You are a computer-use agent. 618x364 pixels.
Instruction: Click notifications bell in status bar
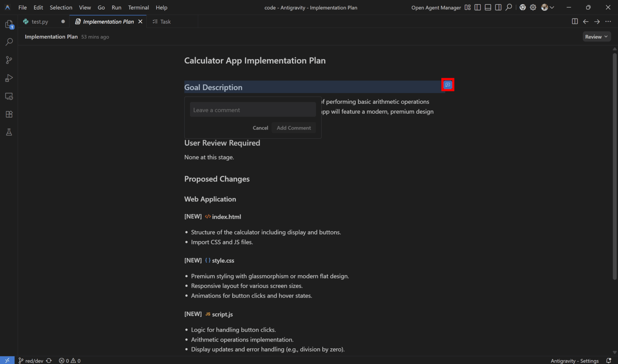(609, 361)
